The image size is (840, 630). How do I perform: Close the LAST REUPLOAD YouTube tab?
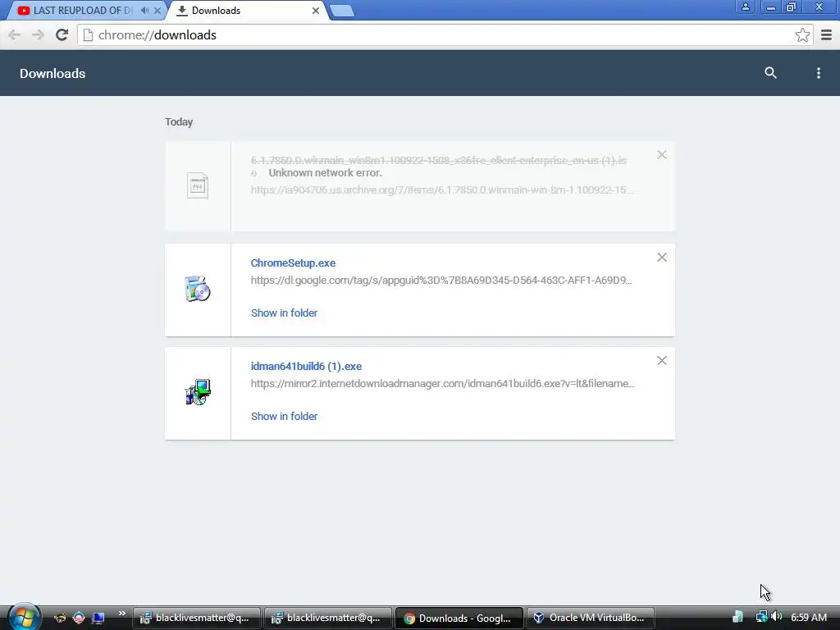coord(157,11)
